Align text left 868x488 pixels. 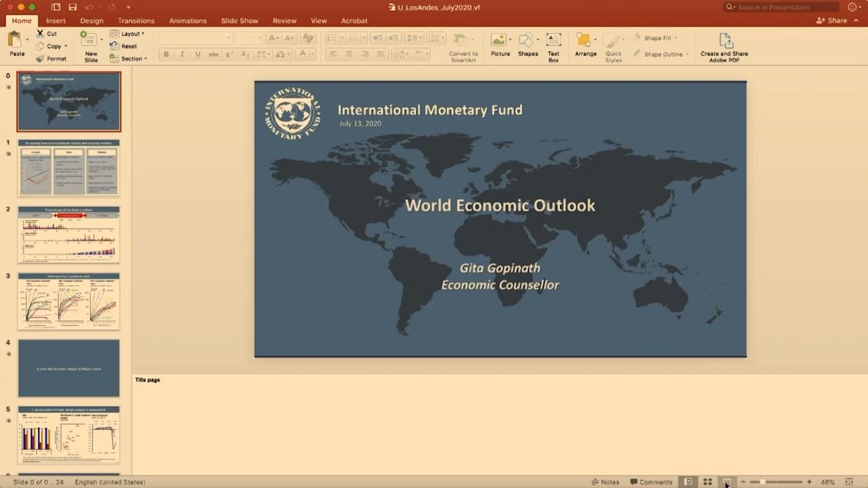coord(333,54)
